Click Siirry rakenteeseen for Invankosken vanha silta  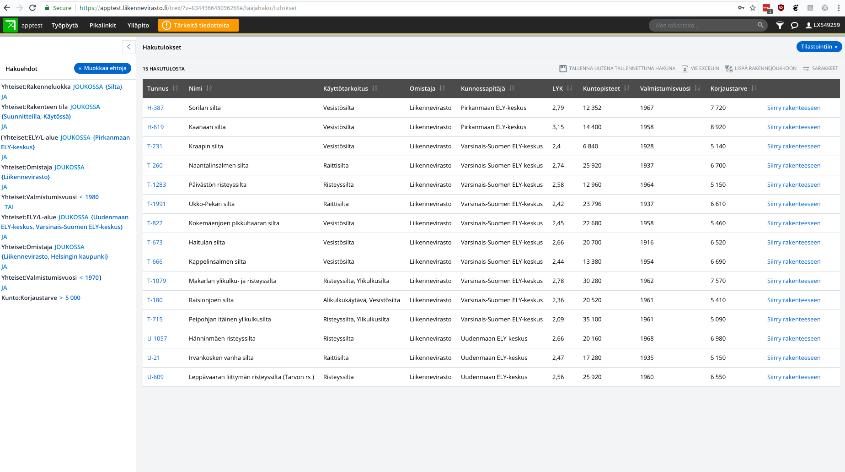[x=793, y=358]
